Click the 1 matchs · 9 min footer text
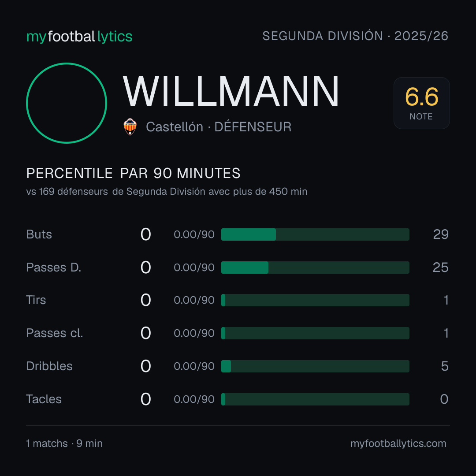 click(64, 443)
